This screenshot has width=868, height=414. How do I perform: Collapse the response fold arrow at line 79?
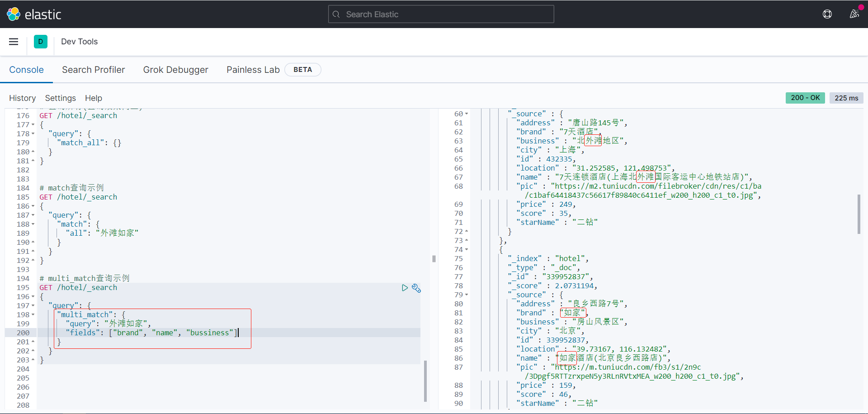pyautogui.click(x=467, y=295)
